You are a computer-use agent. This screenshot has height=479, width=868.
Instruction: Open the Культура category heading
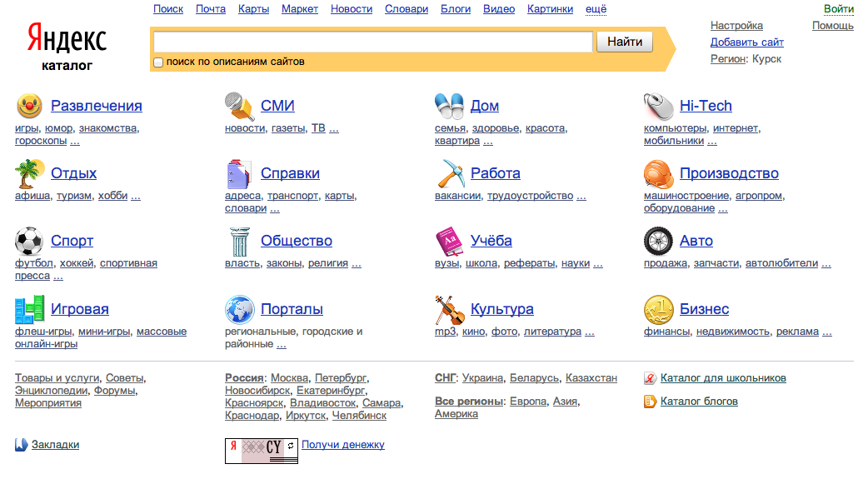click(x=502, y=309)
